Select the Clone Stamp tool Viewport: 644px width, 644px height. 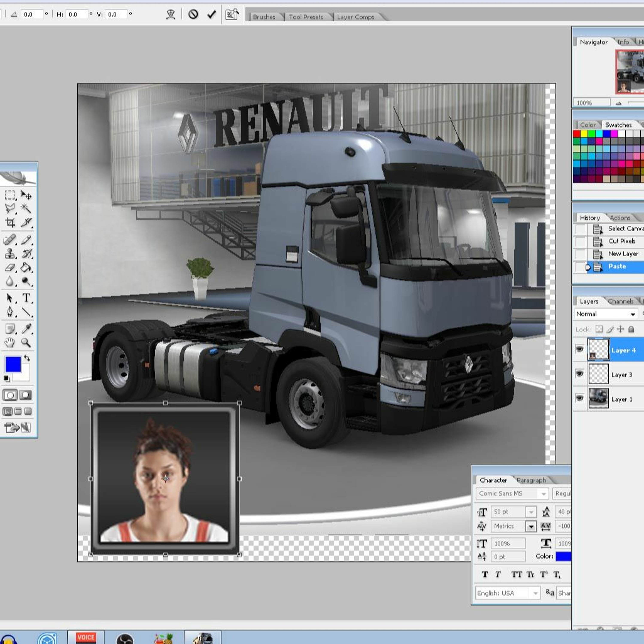pyautogui.click(x=10, y=254)
